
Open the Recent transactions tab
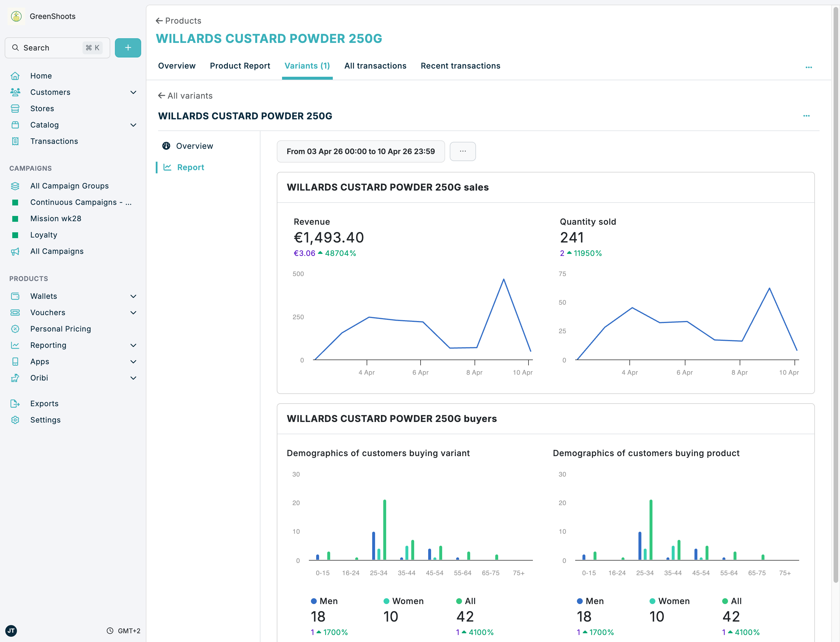pyautogui.click(x=460, y=66)
